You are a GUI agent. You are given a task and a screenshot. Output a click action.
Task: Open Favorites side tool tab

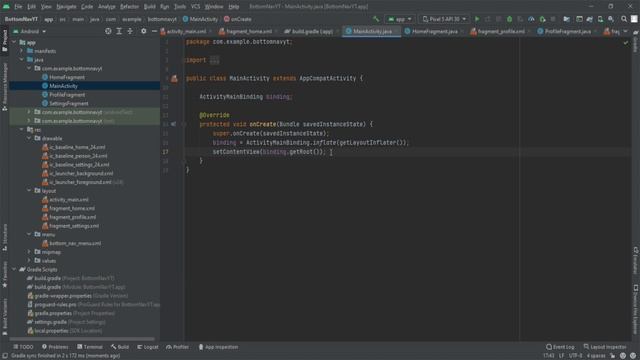[x=4, y=274]
